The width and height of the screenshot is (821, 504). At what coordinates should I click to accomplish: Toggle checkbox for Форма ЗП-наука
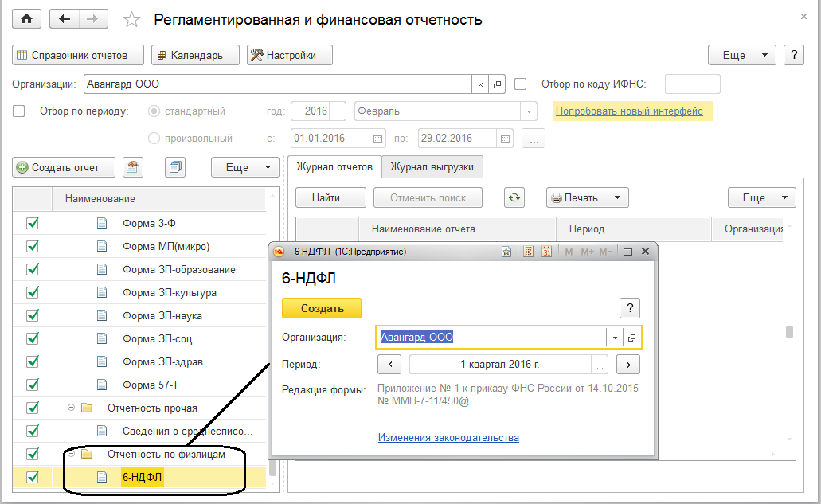33,315
